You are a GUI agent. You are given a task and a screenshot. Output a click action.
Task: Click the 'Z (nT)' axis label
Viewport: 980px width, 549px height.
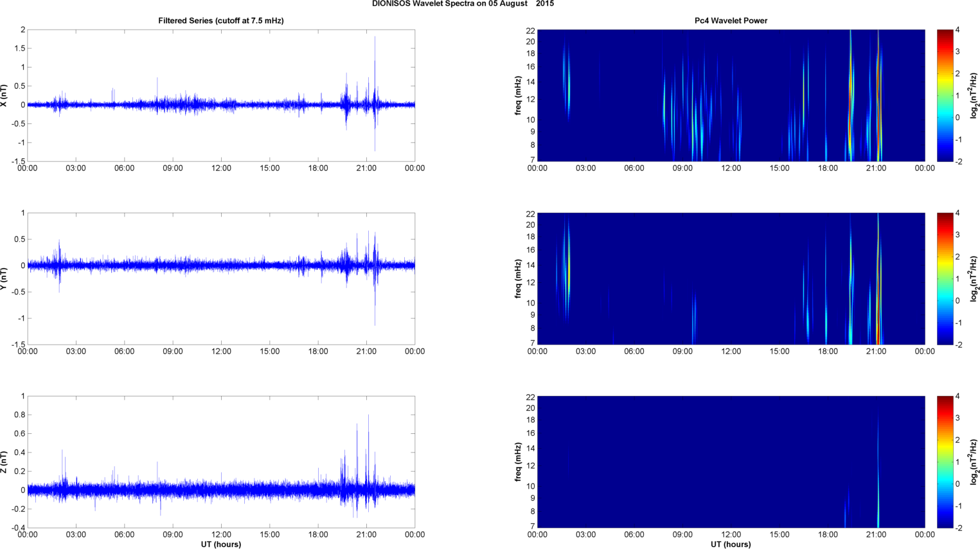4,462
